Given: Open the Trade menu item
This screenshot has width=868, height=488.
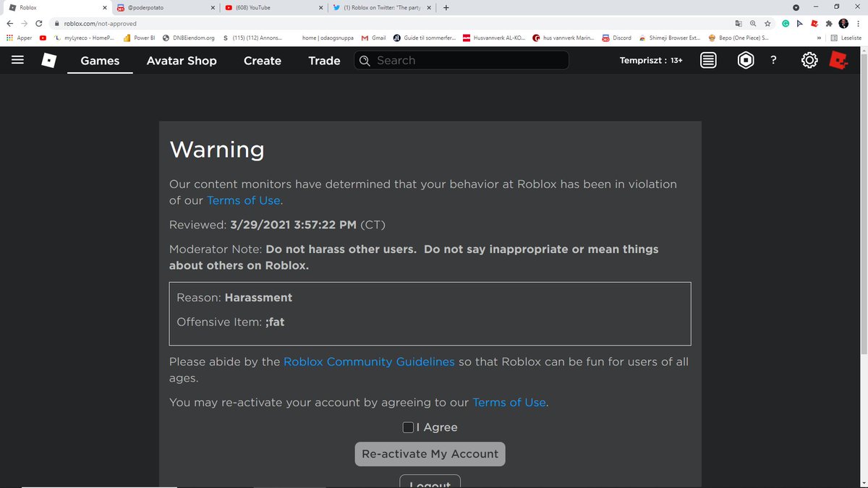Looking at the screenshot, I should coord(324,61).
